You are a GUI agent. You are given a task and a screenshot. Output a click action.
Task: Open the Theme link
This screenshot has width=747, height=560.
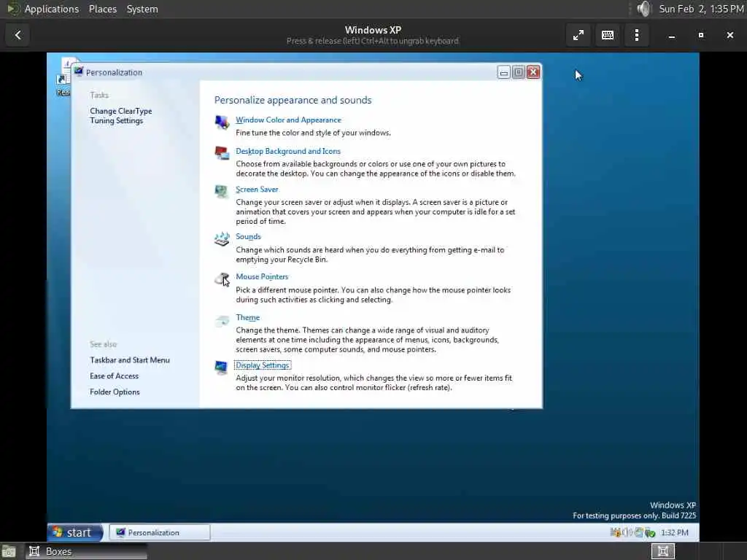[x=248, y=318]
